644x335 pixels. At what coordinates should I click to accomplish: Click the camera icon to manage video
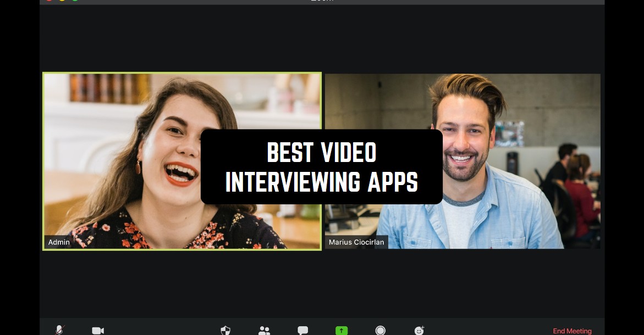coord(97,330)
